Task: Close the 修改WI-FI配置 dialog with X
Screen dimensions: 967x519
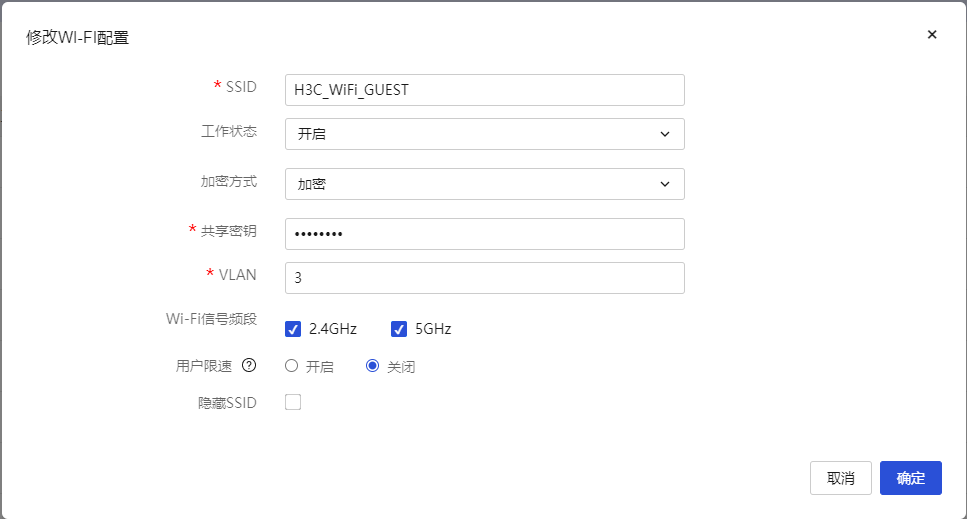Action: pos(932,35)
